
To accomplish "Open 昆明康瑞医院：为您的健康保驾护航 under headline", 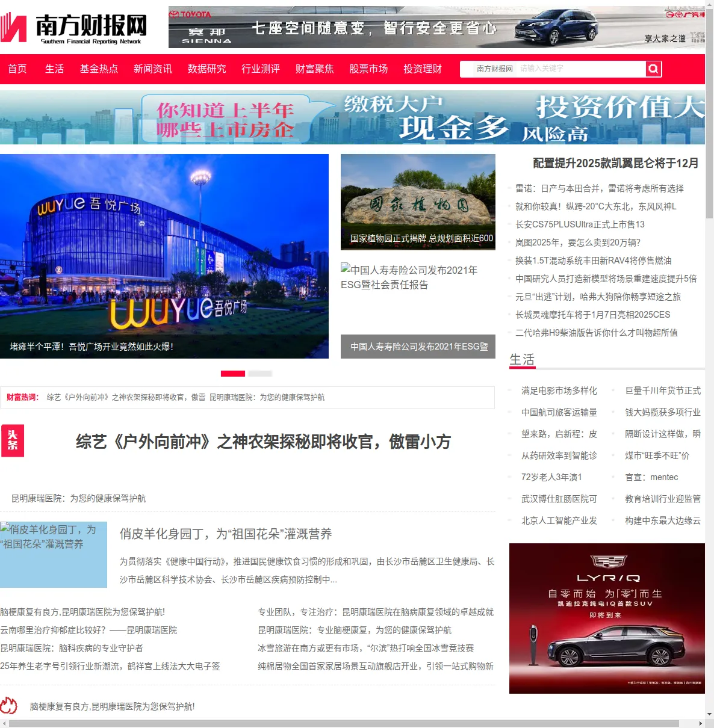I will click(x=78, y=498).
